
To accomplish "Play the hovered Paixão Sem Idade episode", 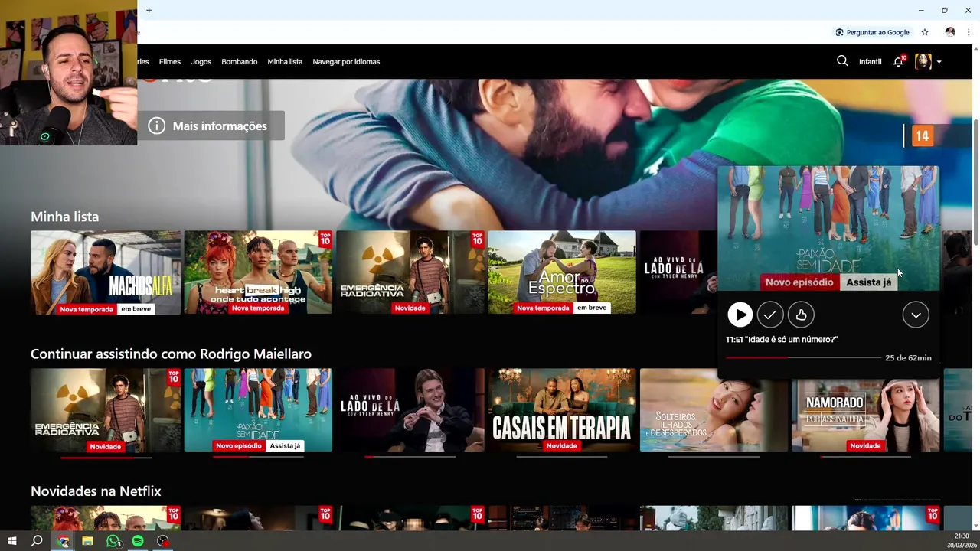I will tap(740, 315).
